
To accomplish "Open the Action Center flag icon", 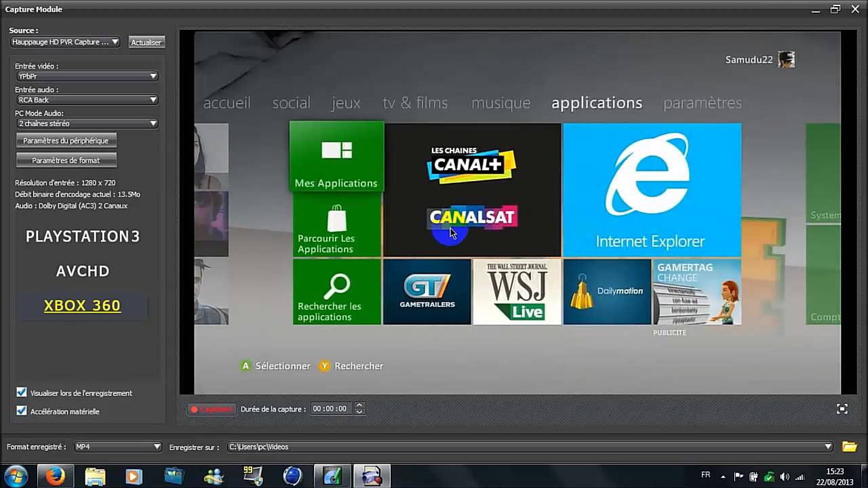I will click(x=738, y=476).
